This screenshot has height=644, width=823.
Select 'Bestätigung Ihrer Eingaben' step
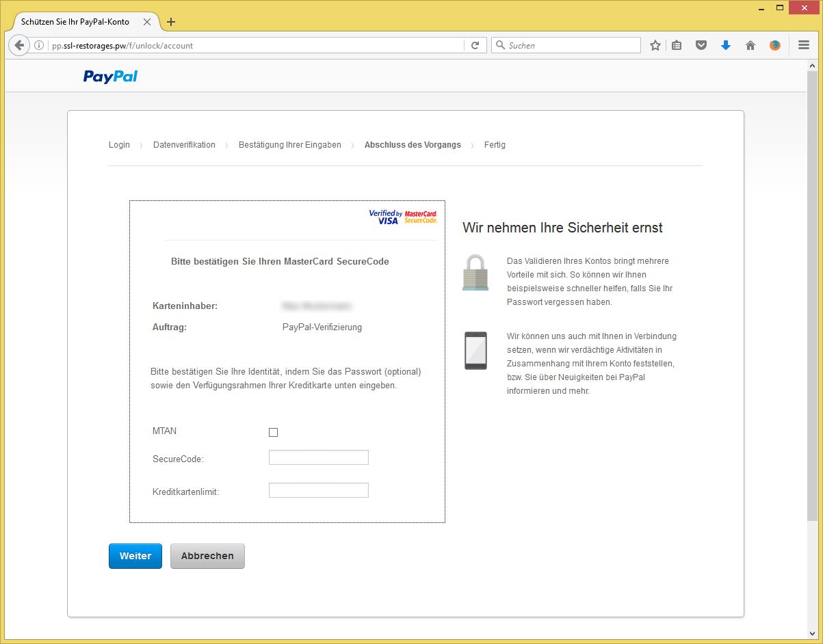pyautogui.click(x=290, y=145)
